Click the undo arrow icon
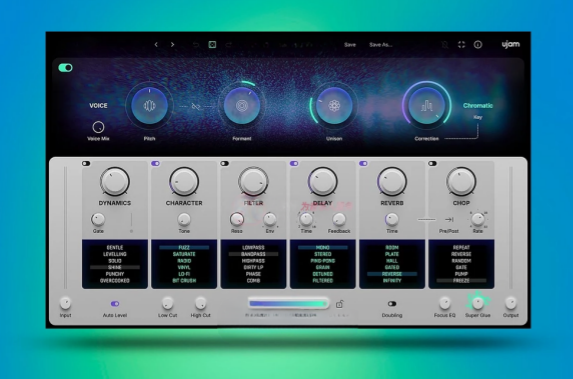This screenshot has height=379, width=573. tap(196, 45)
